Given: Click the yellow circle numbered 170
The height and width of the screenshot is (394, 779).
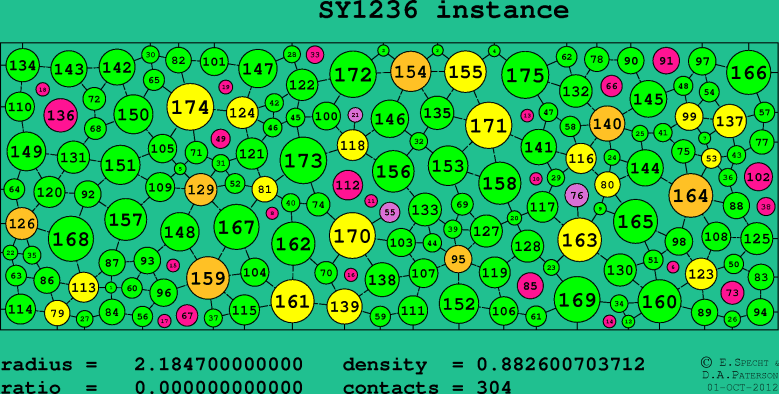Looking at the screenshot, I should (x=352, y=236).
